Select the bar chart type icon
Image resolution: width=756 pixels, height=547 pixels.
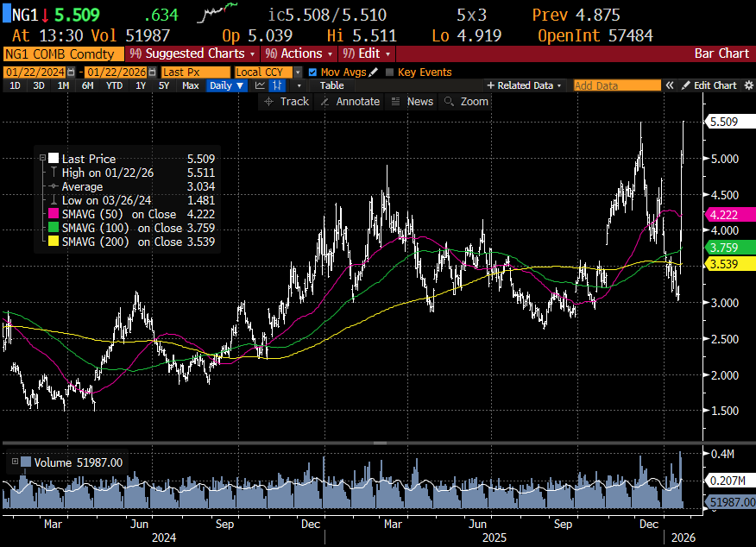coord(278,85)
